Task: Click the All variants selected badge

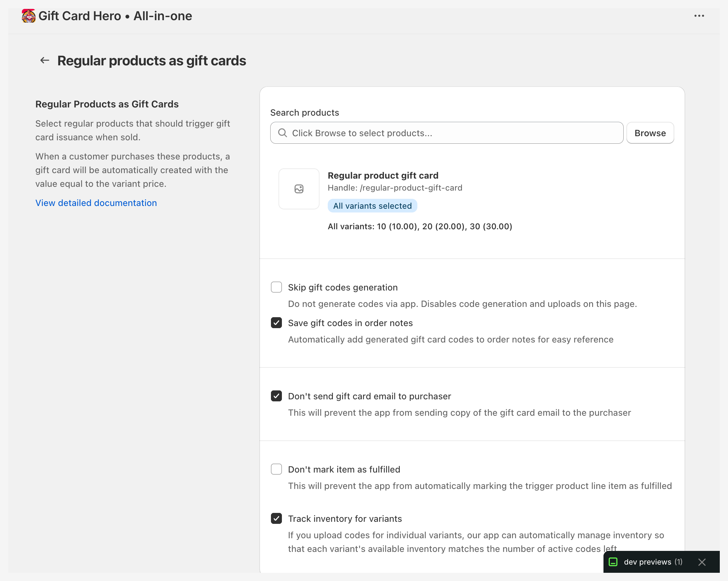Action: [372, 206]
